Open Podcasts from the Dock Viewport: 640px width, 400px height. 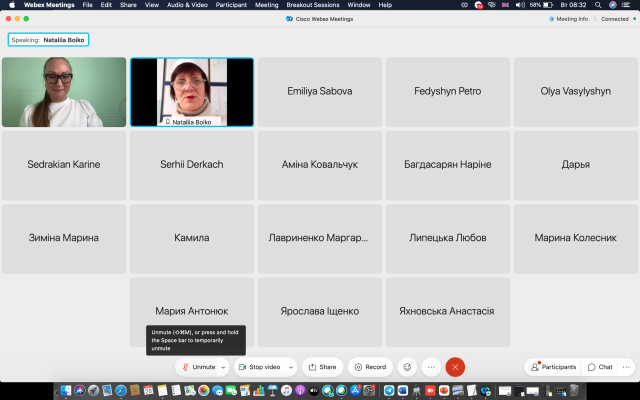(x=300, y=391)
